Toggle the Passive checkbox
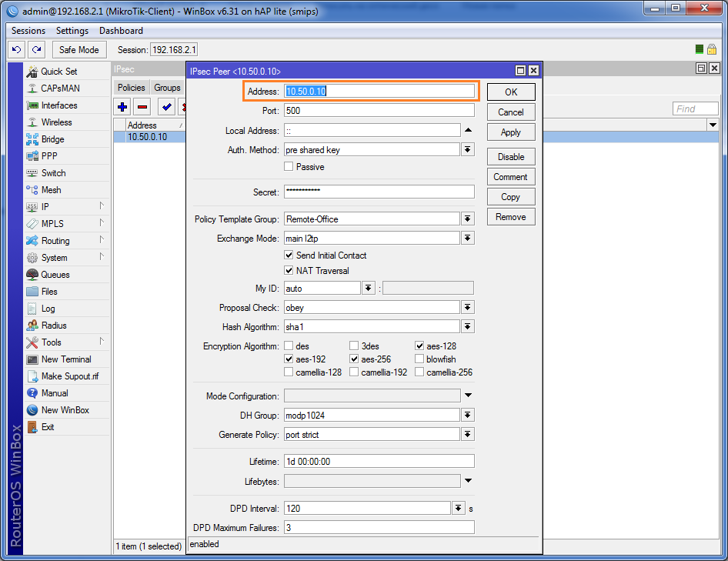 (x=289, y=166)
